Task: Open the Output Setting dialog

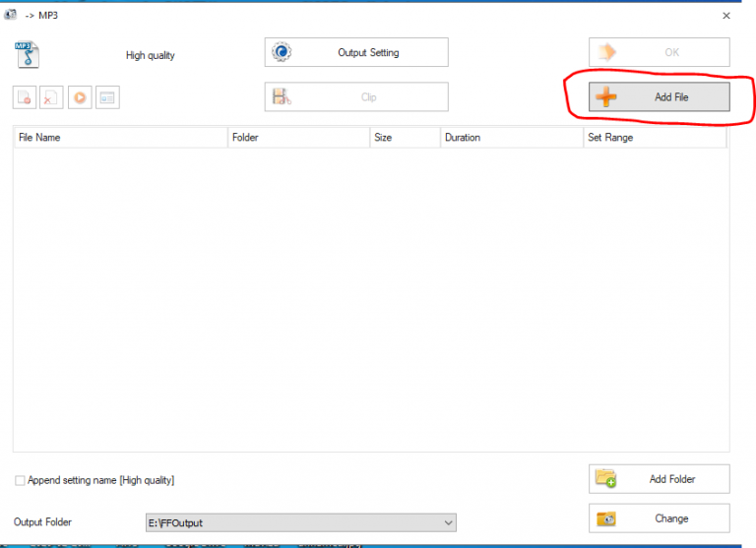Action: 356,52
